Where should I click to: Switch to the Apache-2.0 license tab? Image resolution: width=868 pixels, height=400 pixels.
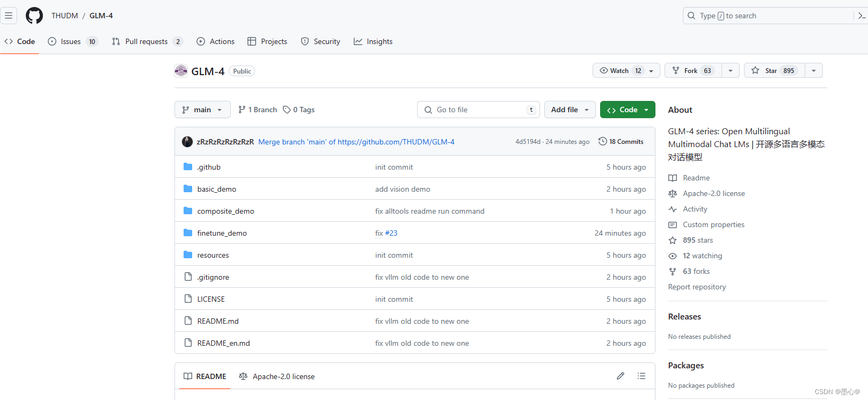pyautogui.click(x=277, y=376)
